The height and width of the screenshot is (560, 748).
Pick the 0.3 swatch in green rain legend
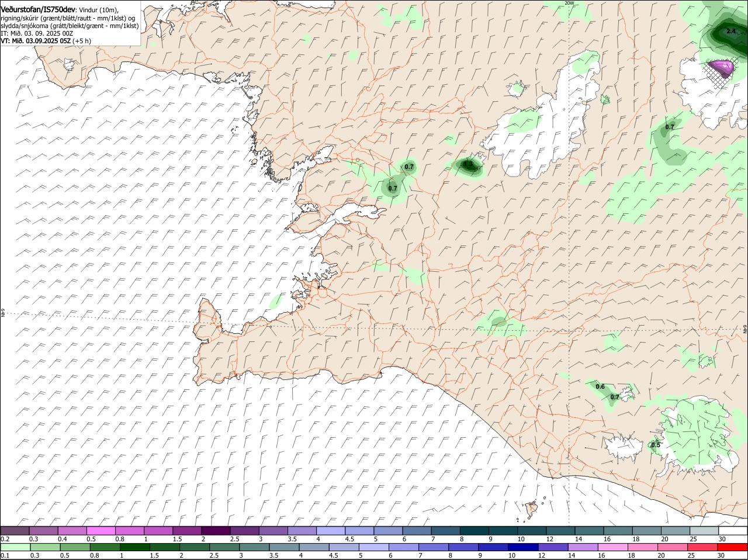coord(45,547)
